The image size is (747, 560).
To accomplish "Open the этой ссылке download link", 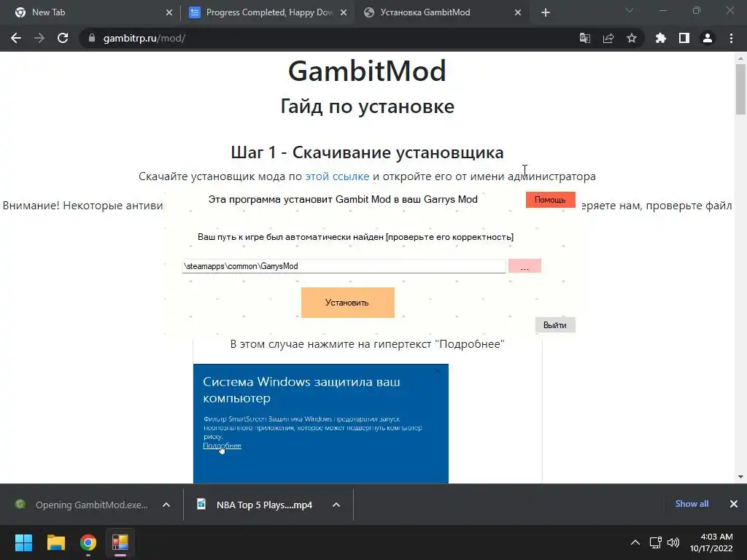I will click(x=337, y=176).
